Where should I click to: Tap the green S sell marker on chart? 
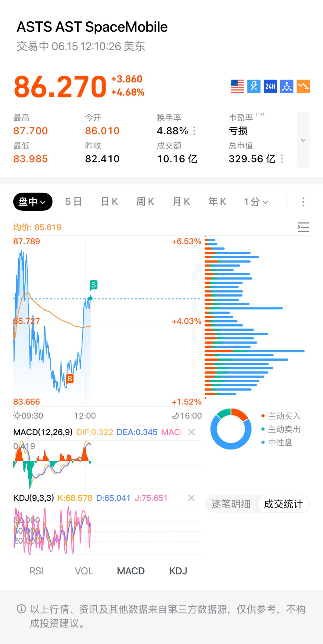point(94,285)
